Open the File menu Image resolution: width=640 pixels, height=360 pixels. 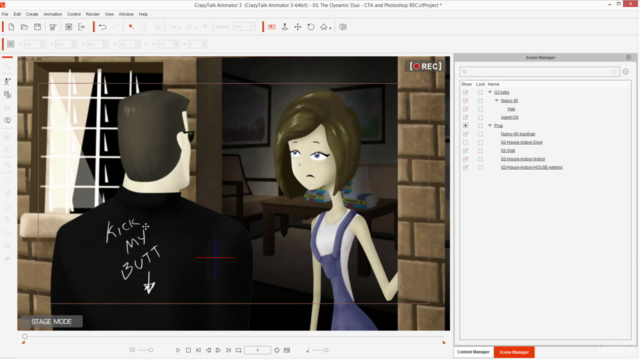[x=5, y=14]
